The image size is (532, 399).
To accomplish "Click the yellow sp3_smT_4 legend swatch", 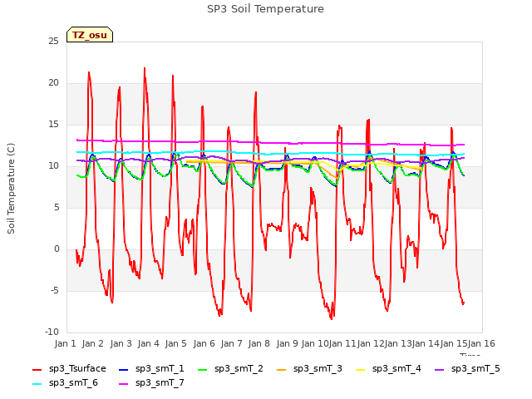I will point(360,369).
